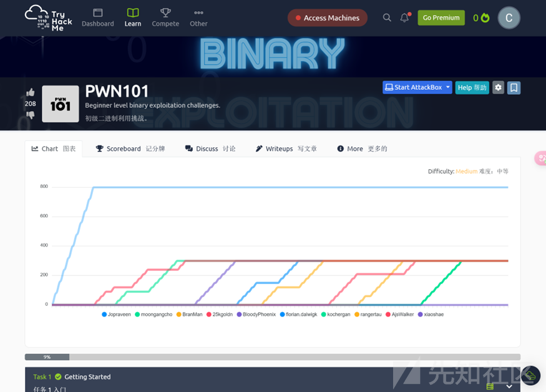Toggle 25kgoldn series in chart legend
546x392 pixels.
[x=220, y=315]
